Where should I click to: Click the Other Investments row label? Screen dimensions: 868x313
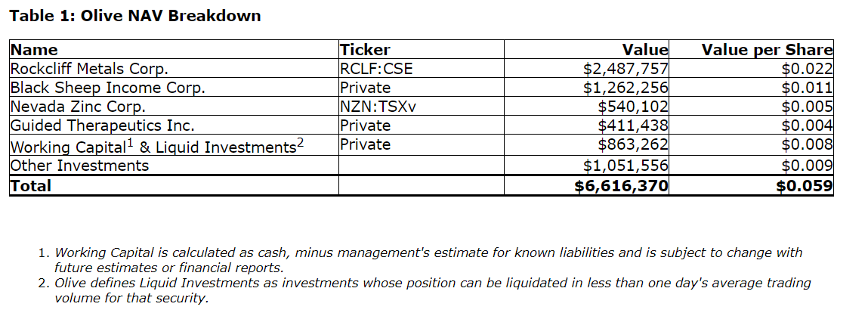(79, 166)
